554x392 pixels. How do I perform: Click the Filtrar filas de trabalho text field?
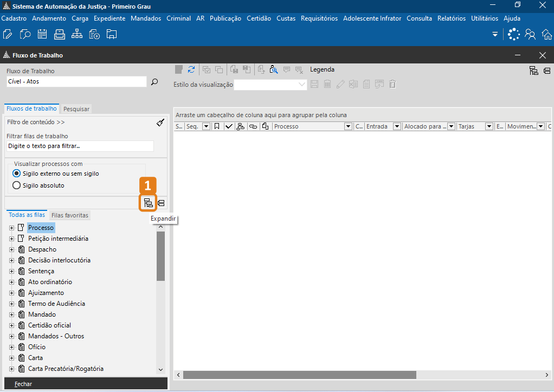[80, 146]
